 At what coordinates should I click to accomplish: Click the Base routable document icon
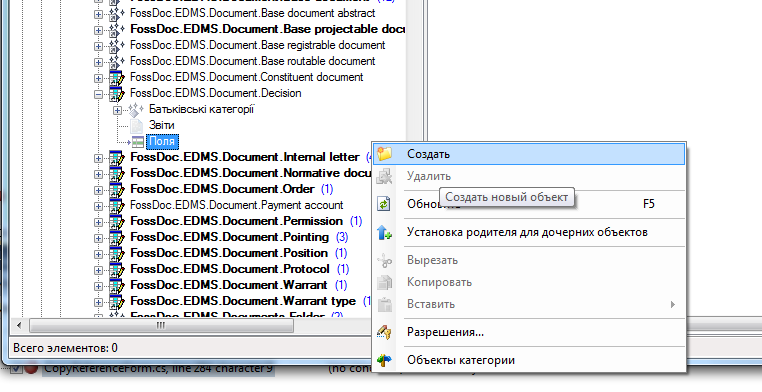click(x=117, y=62)
